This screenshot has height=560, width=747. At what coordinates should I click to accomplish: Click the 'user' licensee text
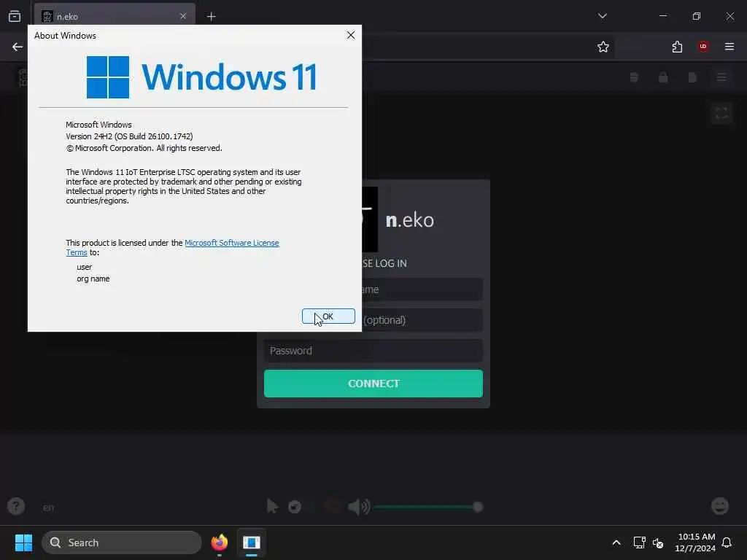click(x=85, y=267)
